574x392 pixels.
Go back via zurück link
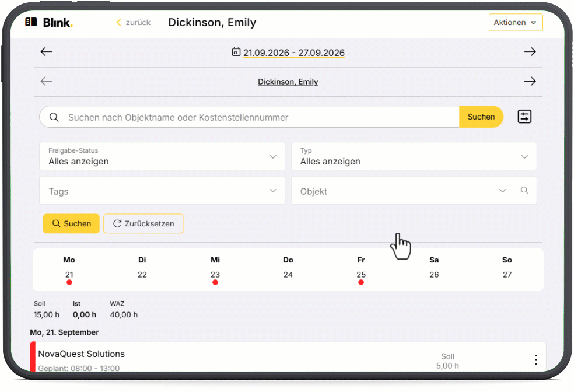pyautogui.click(x=133, y=23)
